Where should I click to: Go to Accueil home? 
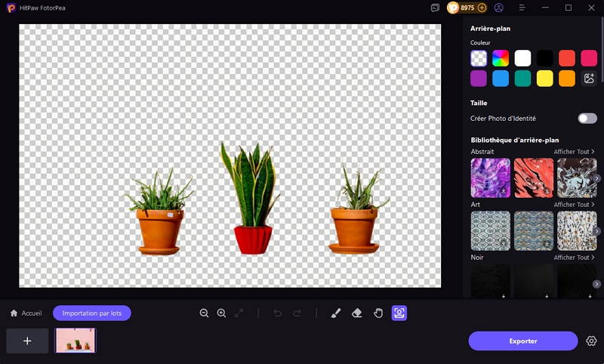pos(26,313)
